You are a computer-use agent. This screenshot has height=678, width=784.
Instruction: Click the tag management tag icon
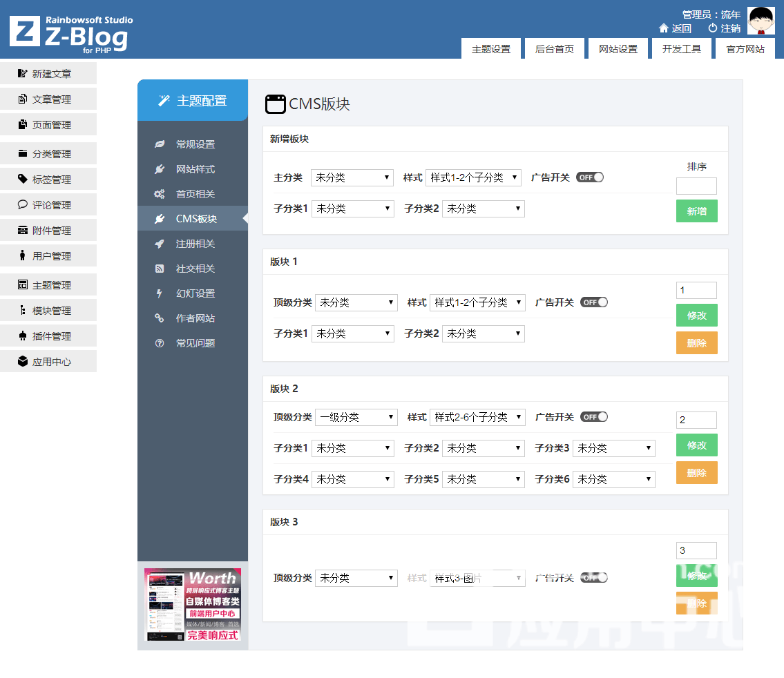(x=23, y=180)
